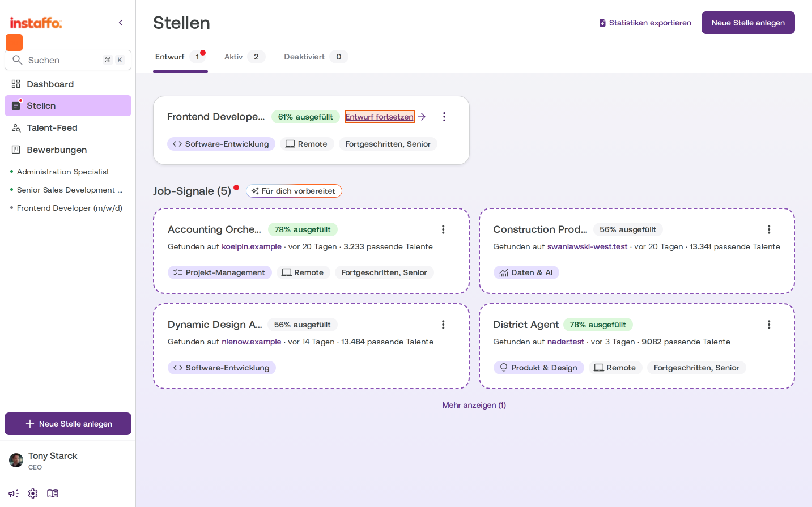Collapse the sidebar with the chevron arrow

coord(121,23)
